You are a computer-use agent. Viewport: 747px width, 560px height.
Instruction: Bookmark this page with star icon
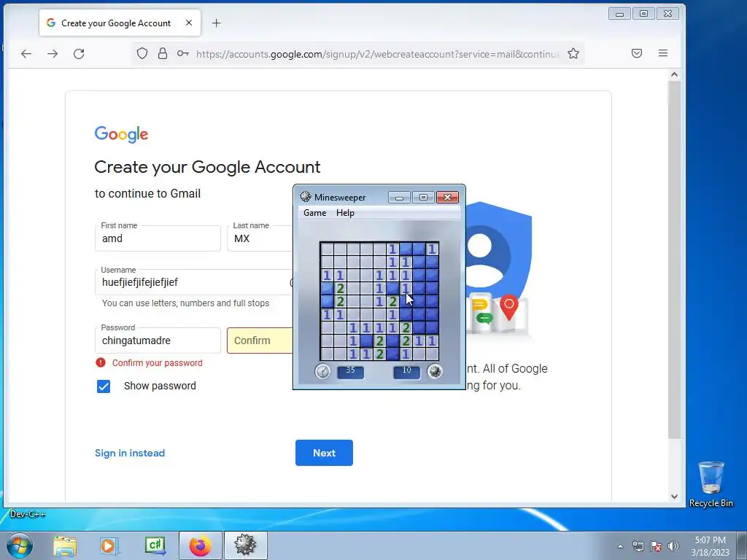tap(573, 53)
